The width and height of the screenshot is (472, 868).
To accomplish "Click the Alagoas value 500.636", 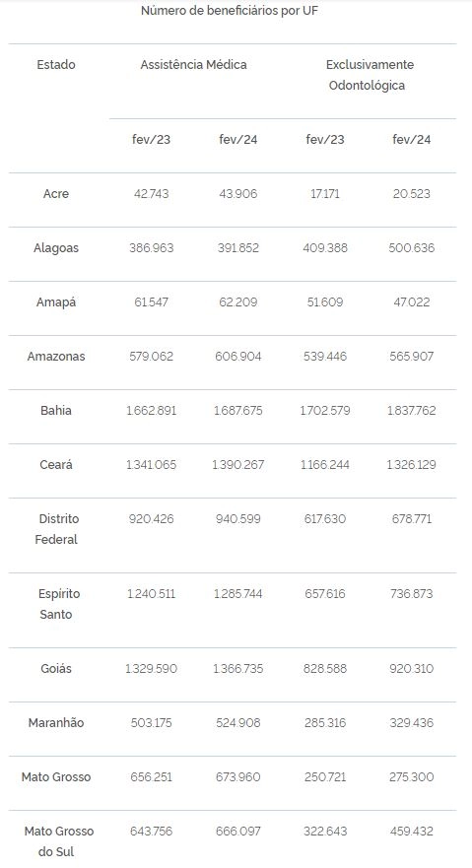I will pyautogui.click(x=412, y=248).
